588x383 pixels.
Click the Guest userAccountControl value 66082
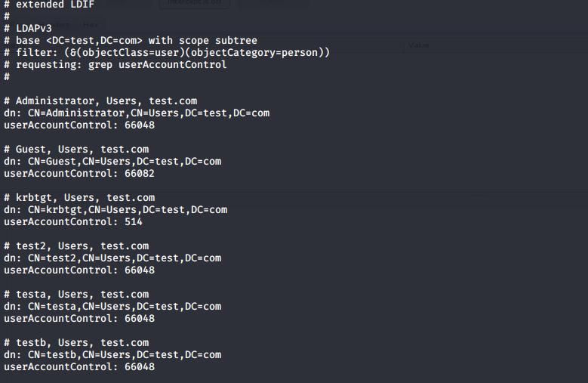[140, 173]
